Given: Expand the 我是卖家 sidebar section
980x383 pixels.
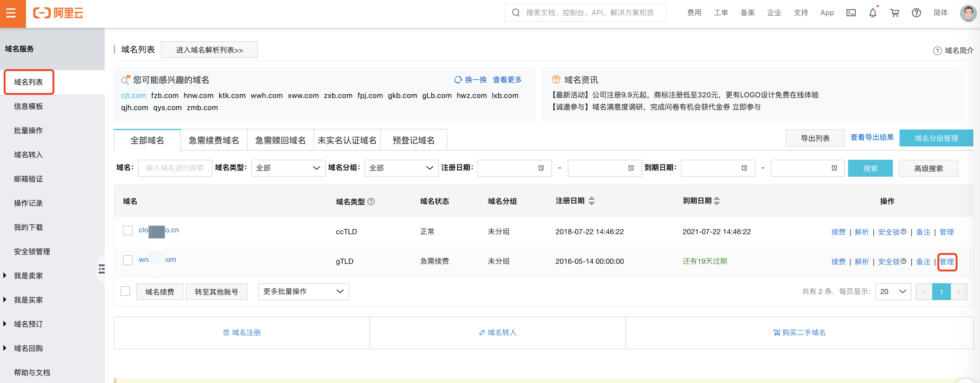Looking at the screenshot, I should [x=28, y=276].
